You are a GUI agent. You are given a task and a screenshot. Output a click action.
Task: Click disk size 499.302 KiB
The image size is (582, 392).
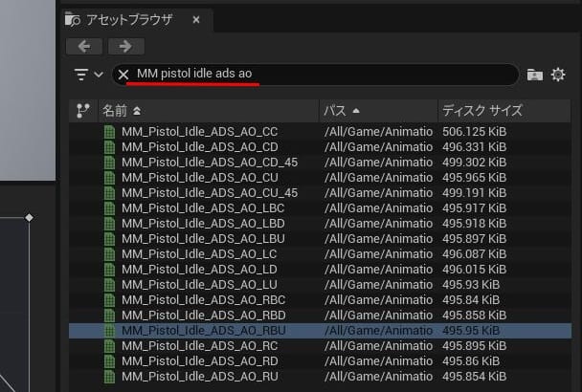coord(475,163)
